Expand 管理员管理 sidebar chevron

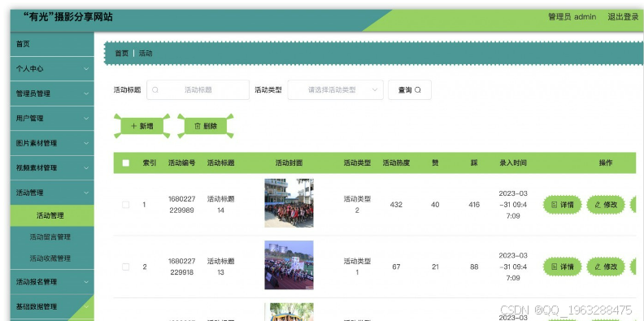pyautogui.click(x=86, y=93)
